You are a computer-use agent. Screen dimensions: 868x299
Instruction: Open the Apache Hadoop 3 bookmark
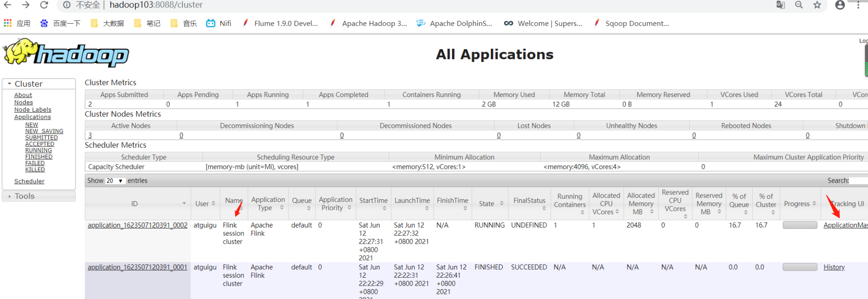pos(368,23)
